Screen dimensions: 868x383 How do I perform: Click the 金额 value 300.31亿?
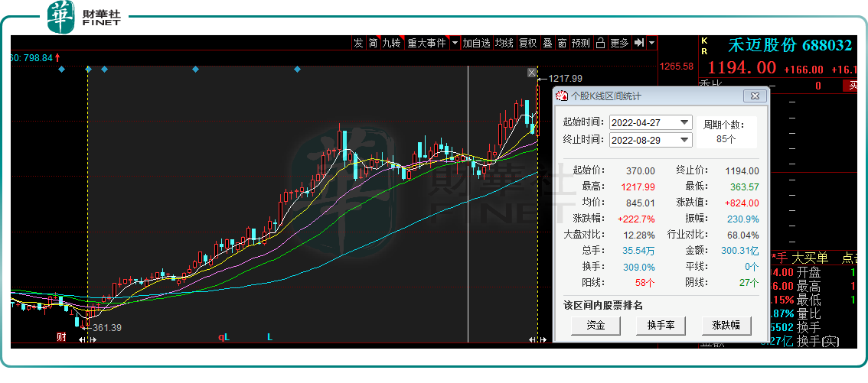(740, 251)
